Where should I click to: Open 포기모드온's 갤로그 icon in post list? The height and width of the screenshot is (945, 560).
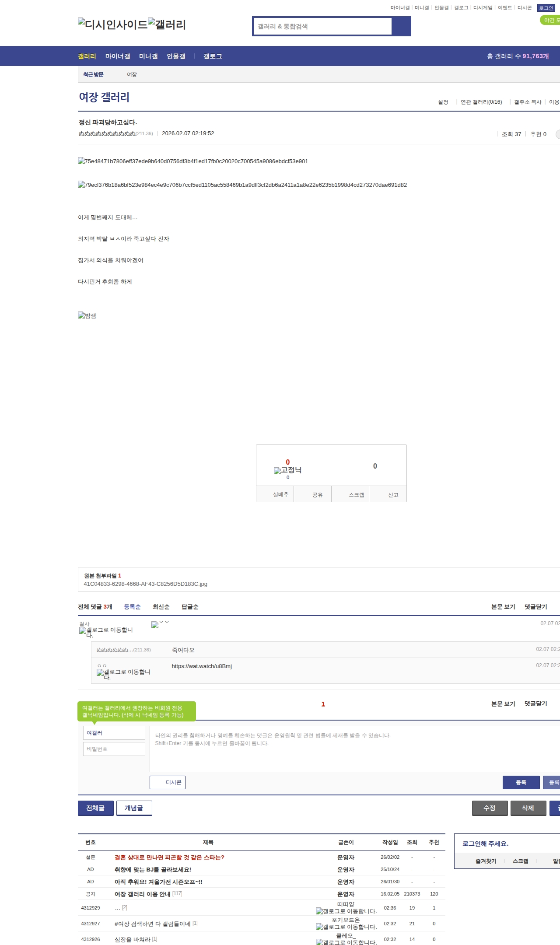tap(346, 927)
